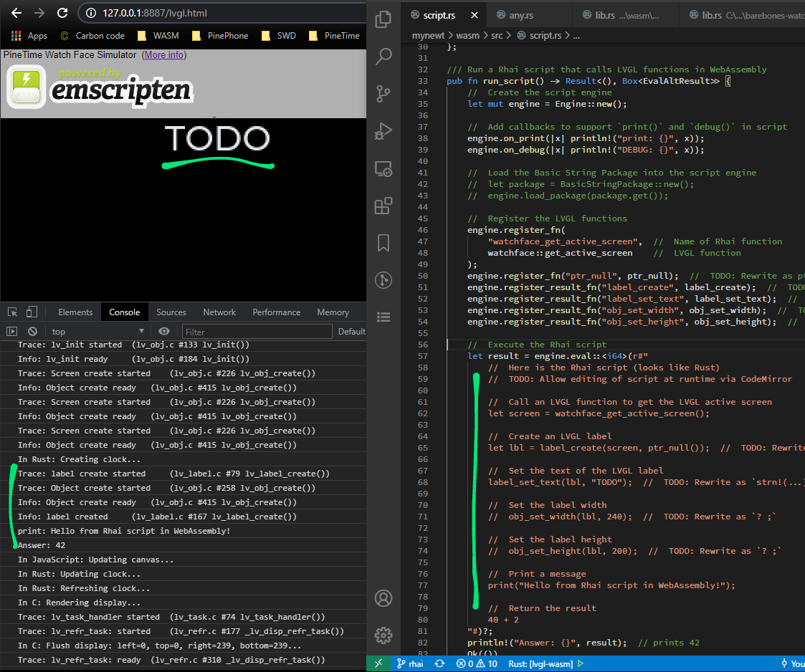Open the Manage gear in VS Code
805x672 pixels.
[384, 635]
